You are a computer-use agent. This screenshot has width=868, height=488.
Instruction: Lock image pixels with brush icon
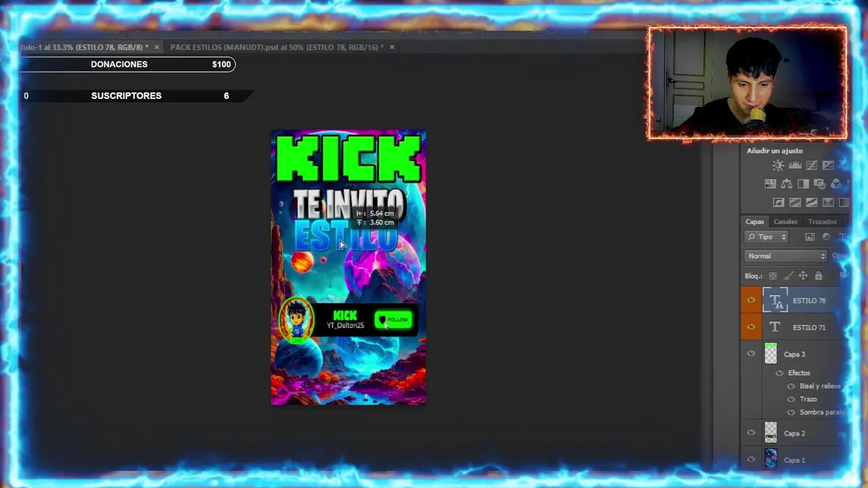(788, 276)
